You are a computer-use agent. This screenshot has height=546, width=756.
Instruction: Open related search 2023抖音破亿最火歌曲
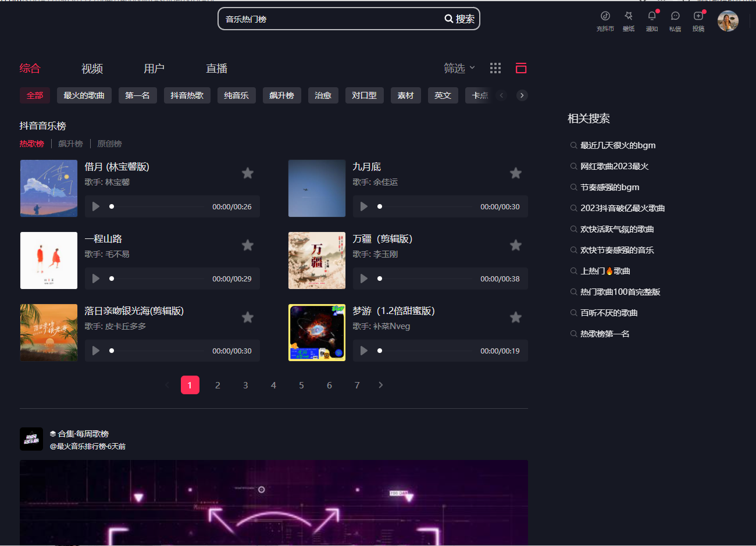(622, 208)
